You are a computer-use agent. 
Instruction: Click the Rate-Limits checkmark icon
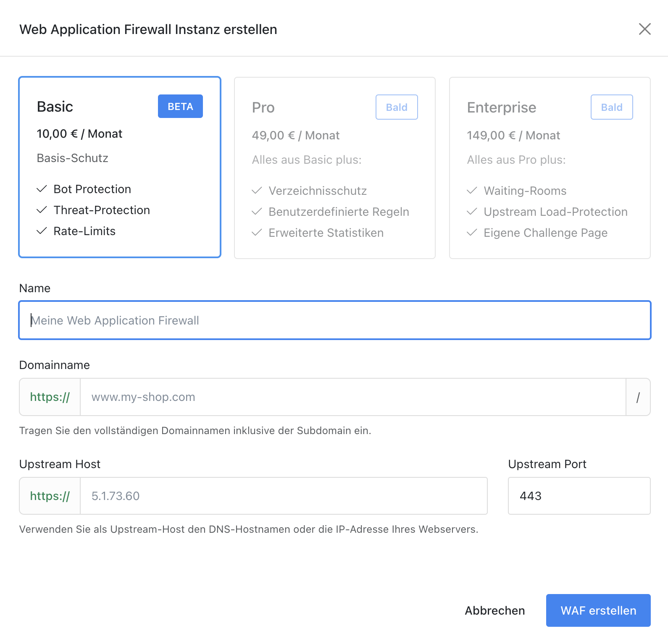42,231
